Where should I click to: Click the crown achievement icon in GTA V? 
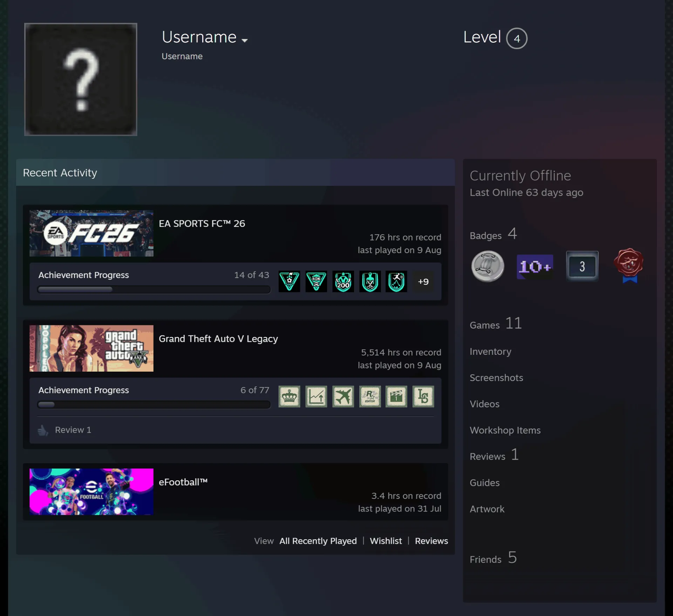(x=289, y=397)
